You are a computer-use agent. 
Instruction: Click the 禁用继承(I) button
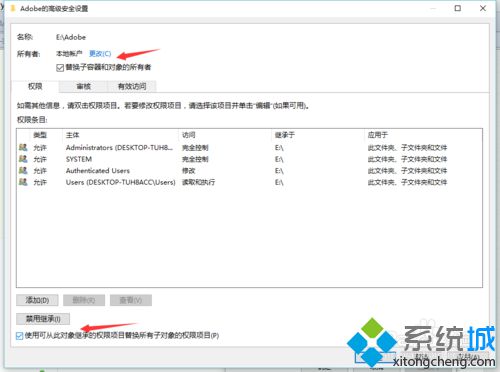click(x=43, y=319)
